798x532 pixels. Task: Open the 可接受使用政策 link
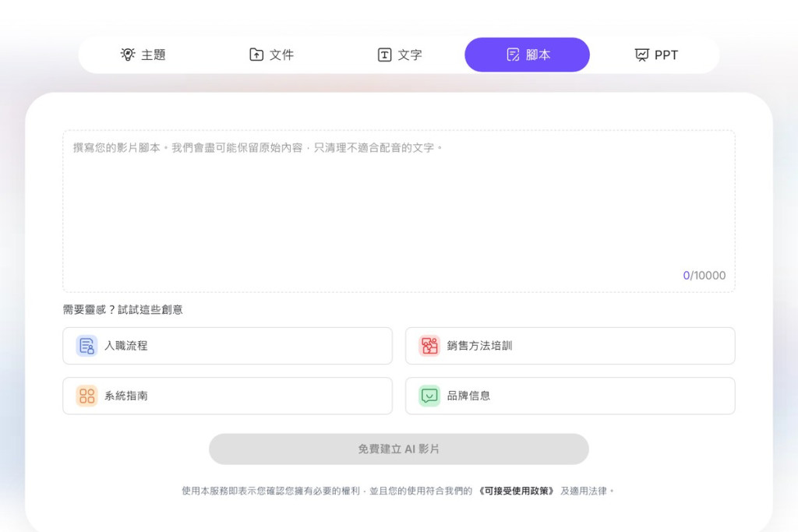tap(516, 491)
